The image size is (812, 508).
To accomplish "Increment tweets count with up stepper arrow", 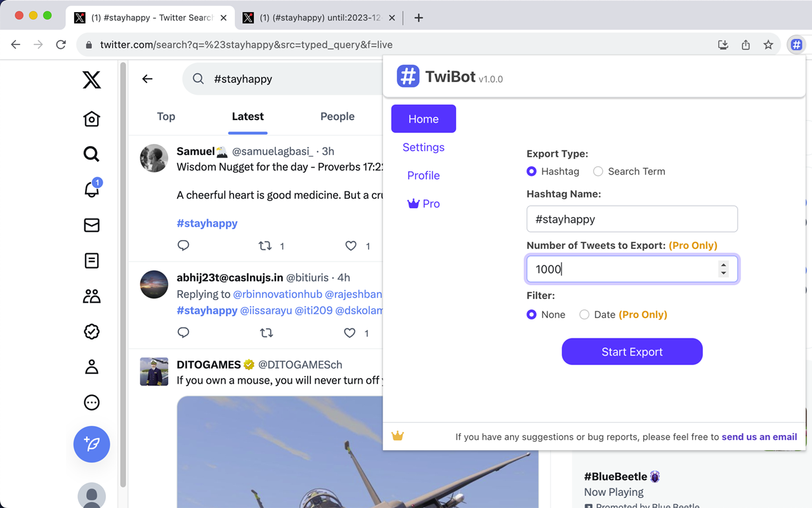I will [724, 265].
